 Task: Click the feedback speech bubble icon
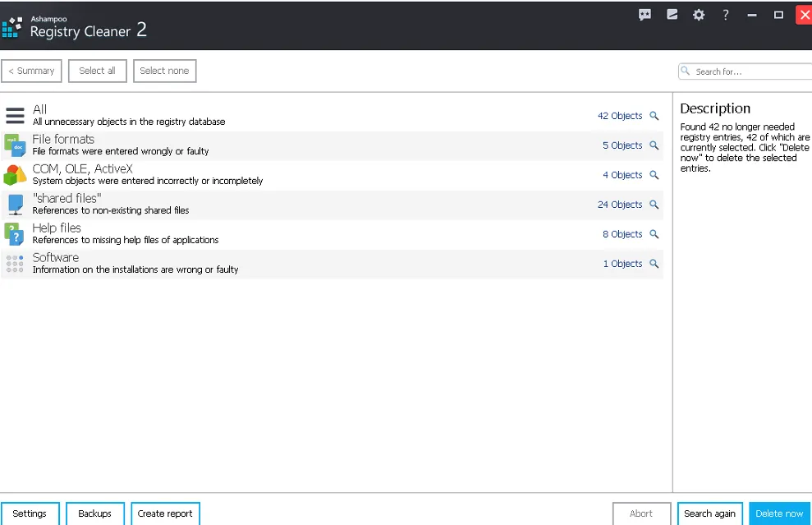645,14
